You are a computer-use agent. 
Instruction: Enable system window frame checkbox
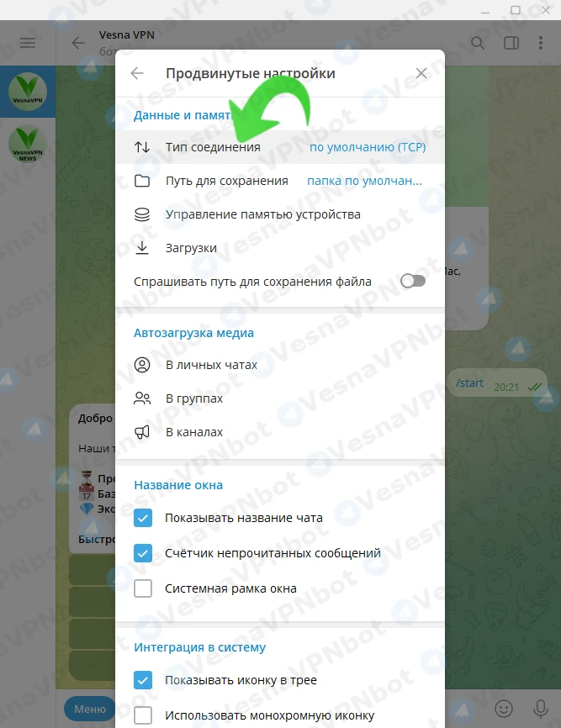click(x=143, y=588)
